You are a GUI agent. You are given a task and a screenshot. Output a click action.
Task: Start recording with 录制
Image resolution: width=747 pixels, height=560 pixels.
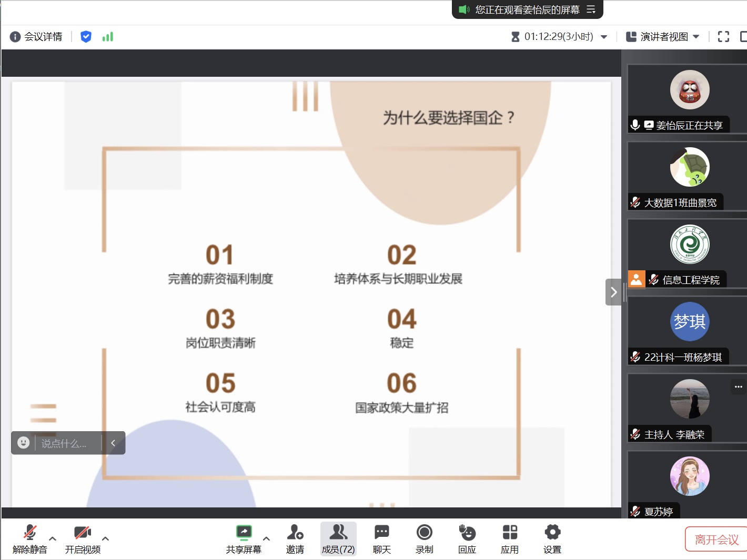(425, 539)
